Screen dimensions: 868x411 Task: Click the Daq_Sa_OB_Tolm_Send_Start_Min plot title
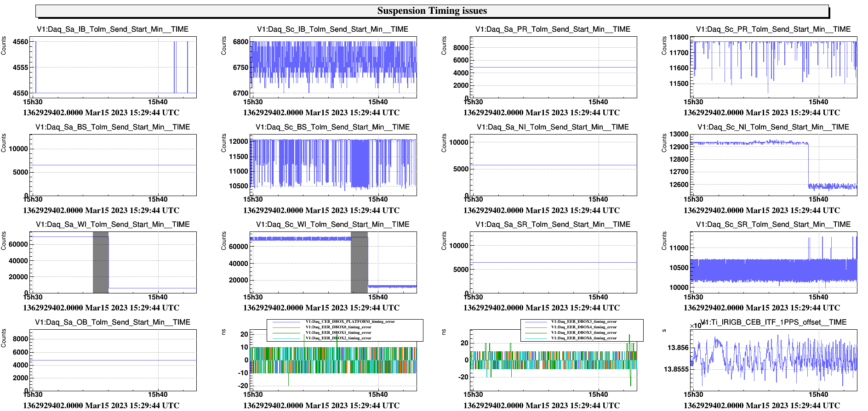tap(113, 322)
